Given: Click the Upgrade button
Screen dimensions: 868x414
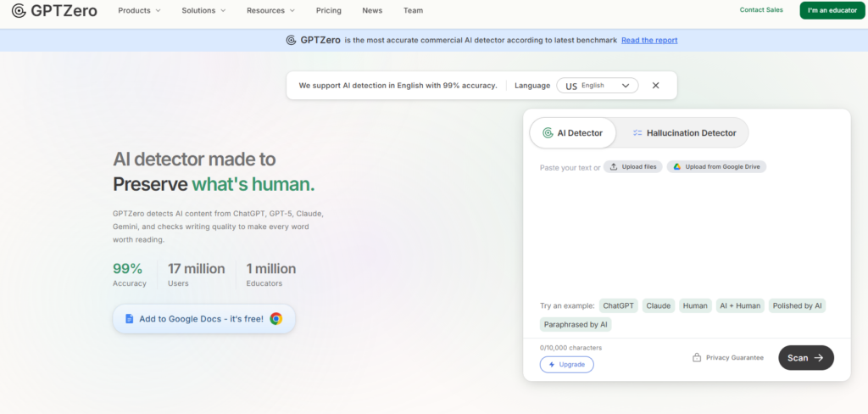Looking at the screenshot, I should (567, 365).
